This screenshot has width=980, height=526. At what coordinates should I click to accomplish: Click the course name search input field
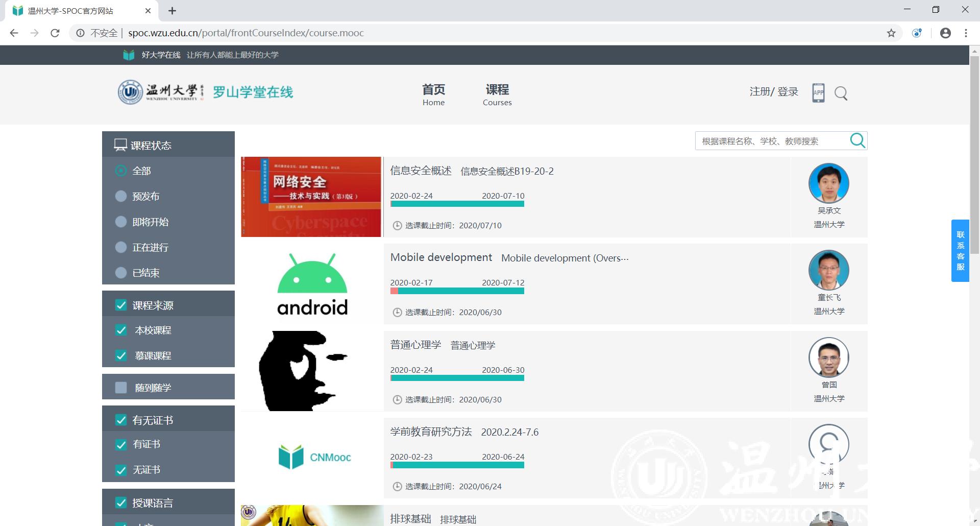(x=772, y=141)
